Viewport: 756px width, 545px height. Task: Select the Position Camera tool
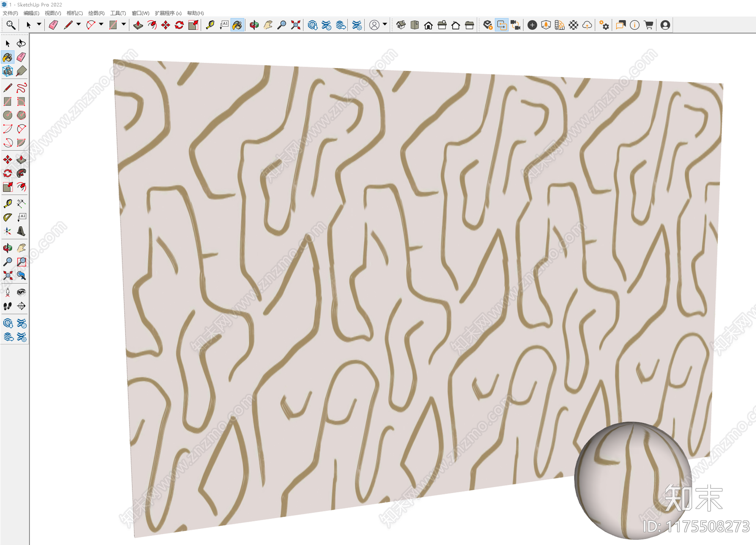click(x=8, y=292)
